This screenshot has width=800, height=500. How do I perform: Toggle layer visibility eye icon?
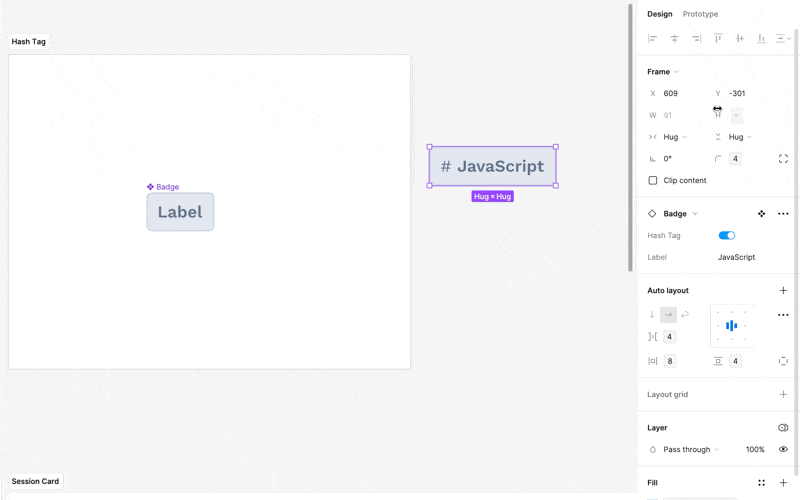click(783, 449)
